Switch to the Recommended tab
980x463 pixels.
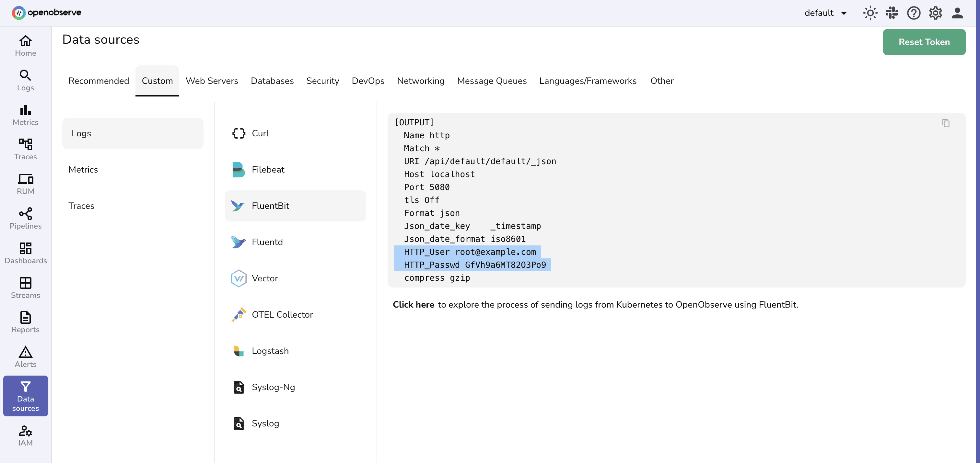pyautogui.click(x=99, y=81)
